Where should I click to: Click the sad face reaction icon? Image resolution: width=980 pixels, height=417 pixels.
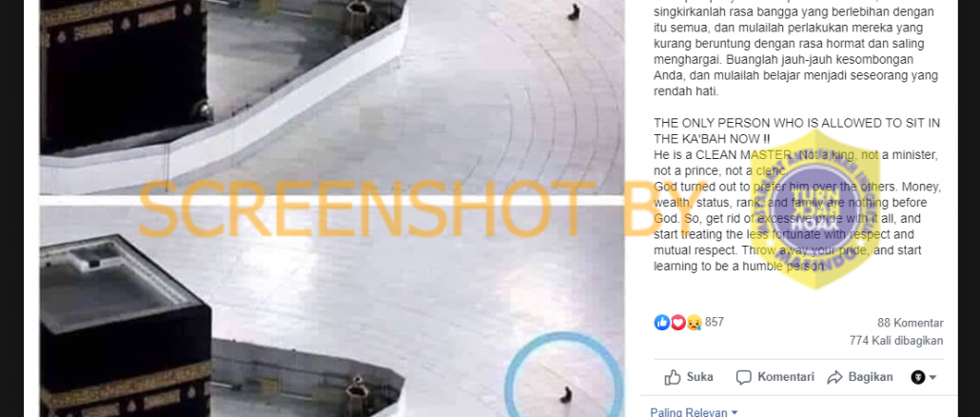694,323
